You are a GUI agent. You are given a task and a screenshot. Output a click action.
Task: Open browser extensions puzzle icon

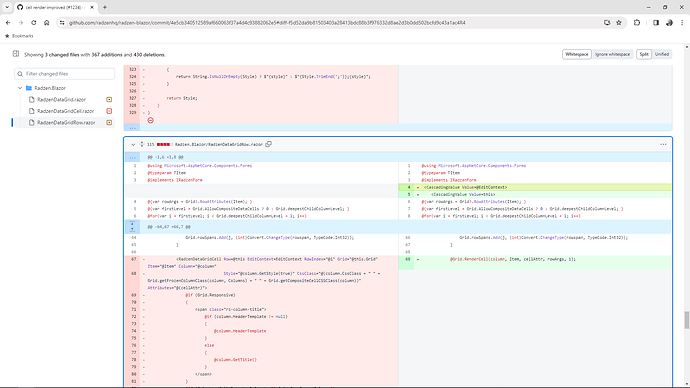[x=637, y=22]
